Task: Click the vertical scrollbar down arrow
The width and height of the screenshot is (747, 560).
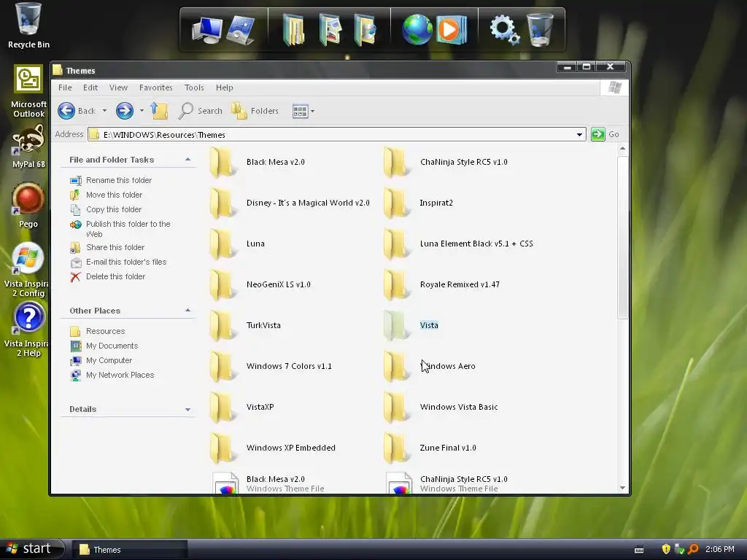Action: (x=622, y=488)
